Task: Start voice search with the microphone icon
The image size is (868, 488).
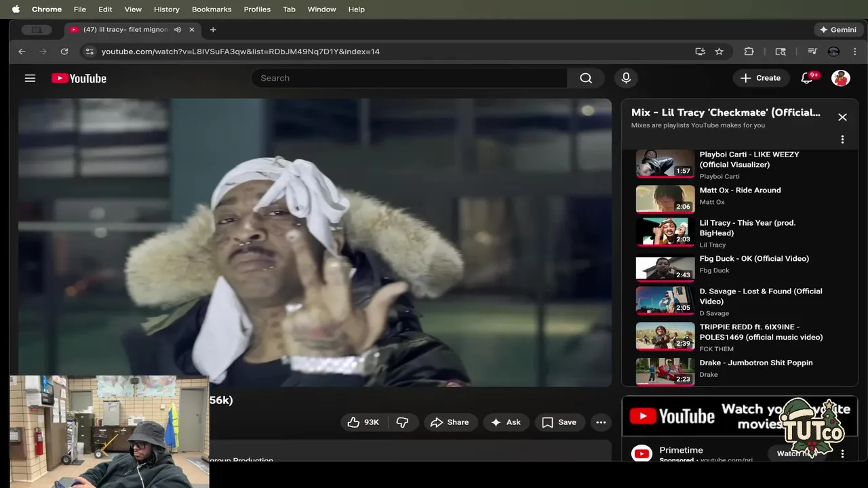Action: [626, 78]
